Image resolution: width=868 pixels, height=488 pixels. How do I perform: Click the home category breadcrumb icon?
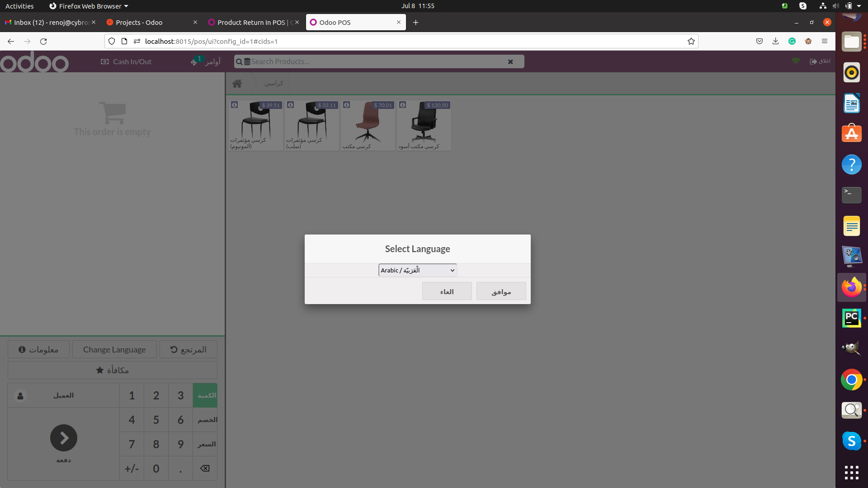[x=237, y=84]
